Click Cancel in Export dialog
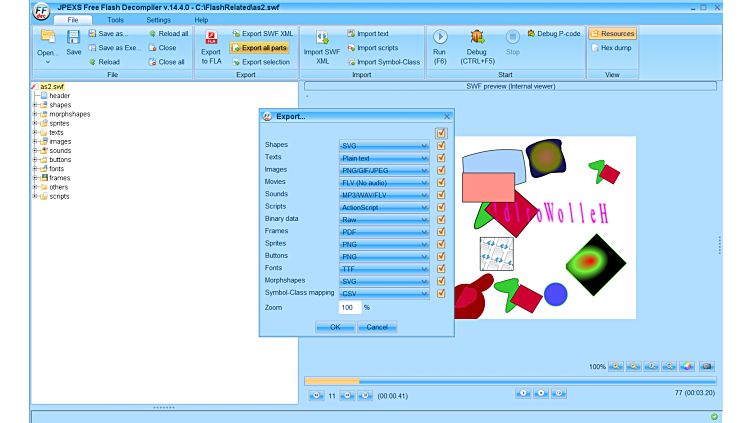The height and width of the screenshot is (423, 752). click(377, 327)
